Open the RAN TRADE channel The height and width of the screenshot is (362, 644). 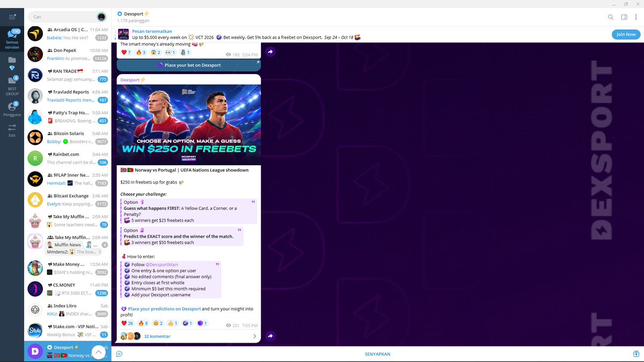(x=67, y=75)
